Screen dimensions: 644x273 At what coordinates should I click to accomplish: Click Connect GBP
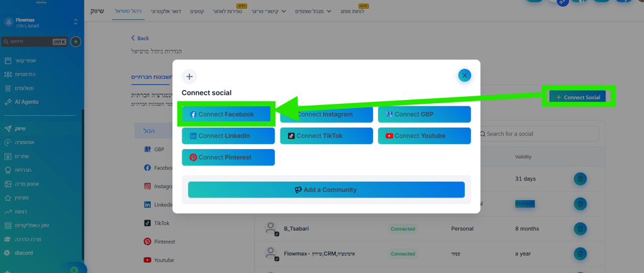425,114
